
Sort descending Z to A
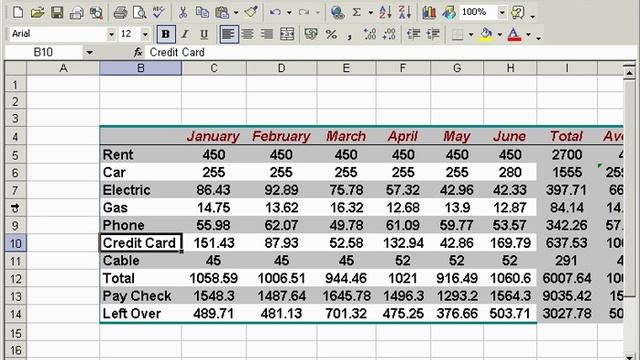click(x=404, y=13)
